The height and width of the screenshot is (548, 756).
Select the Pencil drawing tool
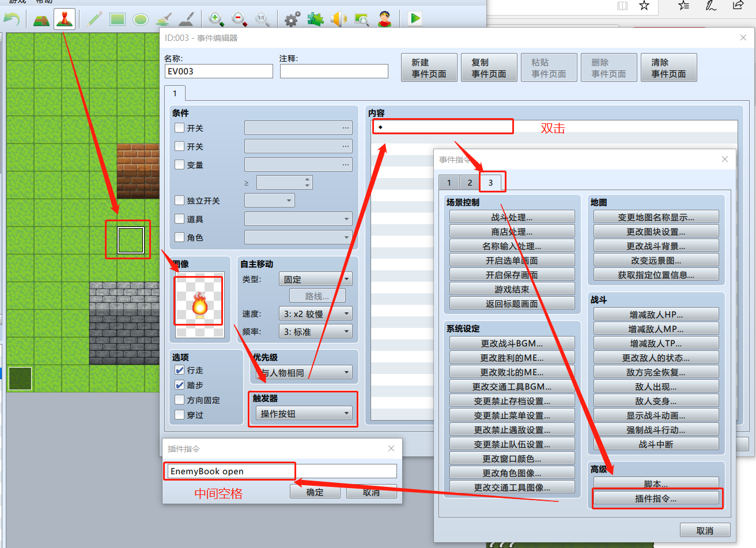[95, 18]
